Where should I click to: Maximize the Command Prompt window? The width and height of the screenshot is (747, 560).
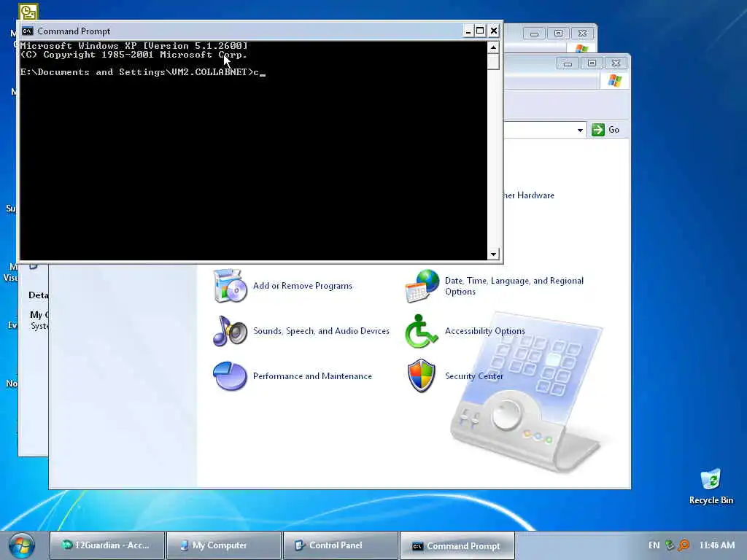pos(480,31)
